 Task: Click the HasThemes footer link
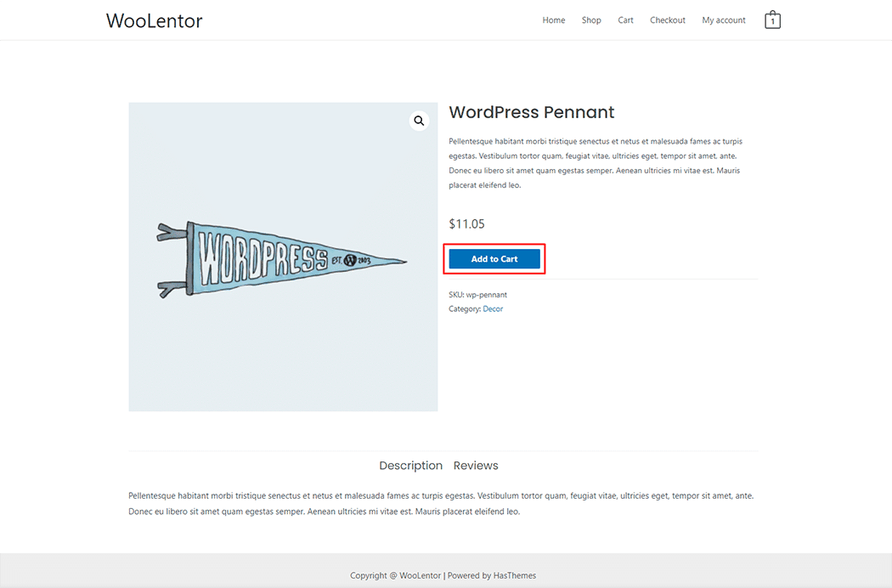click(514, 575)
